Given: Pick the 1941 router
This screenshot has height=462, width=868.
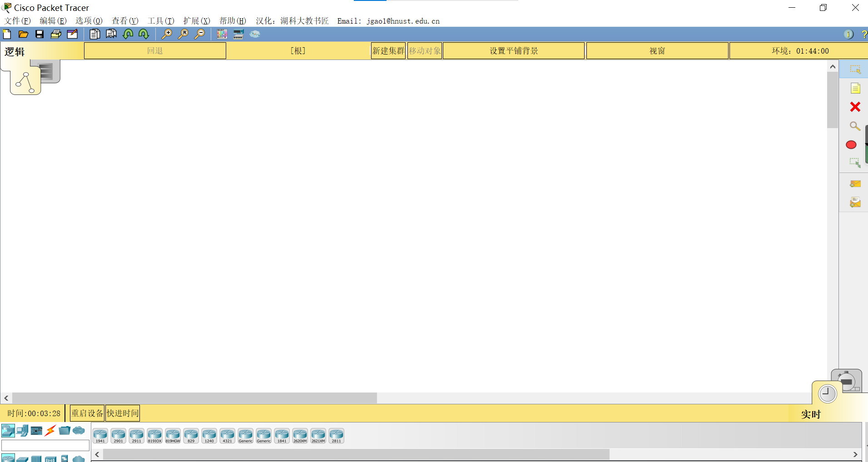Looking at the screenshot, I should tap(100, 436).
